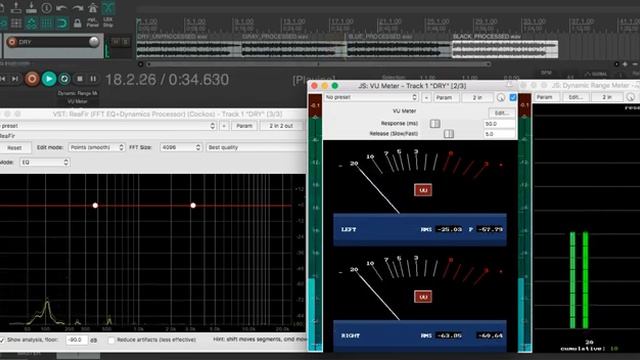Viewport: 640px width, 360px height.
Task: Click the Go to start transport button
Action: click(3, 79)
